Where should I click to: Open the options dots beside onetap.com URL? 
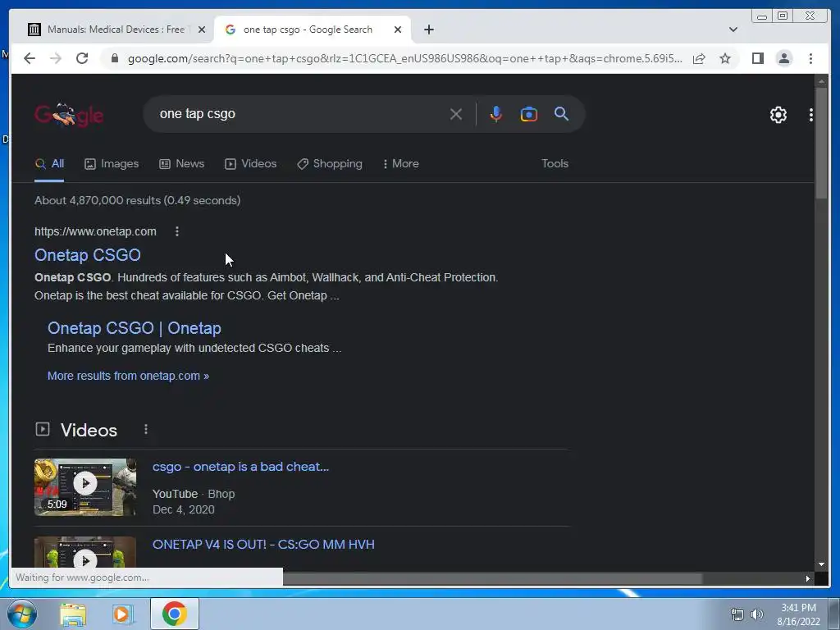click(x=177, y=231)
